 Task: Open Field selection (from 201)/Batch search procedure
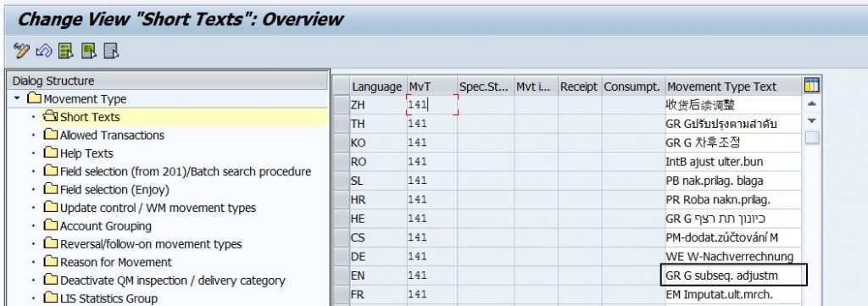(178, 171)
